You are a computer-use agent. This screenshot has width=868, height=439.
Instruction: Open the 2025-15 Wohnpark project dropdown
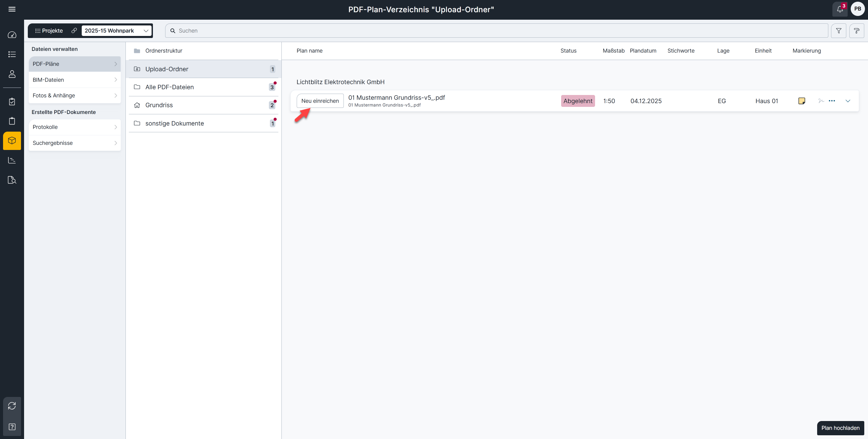pos(116,31)
